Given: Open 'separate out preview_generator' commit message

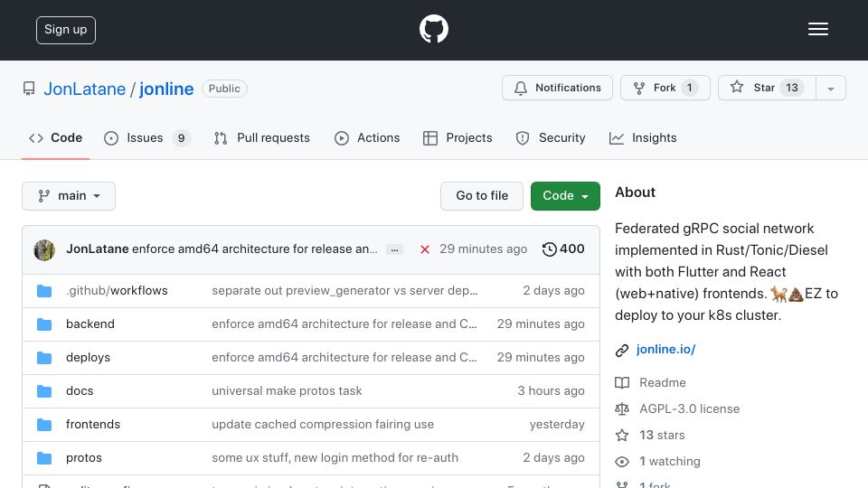Looking at the screenshot, I should click(344, 291).
